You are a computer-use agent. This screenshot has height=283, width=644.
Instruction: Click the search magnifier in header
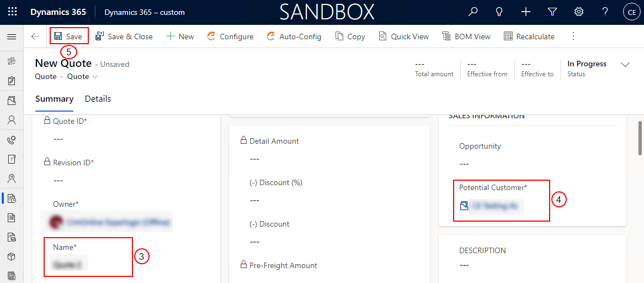(x=473, y=12)
